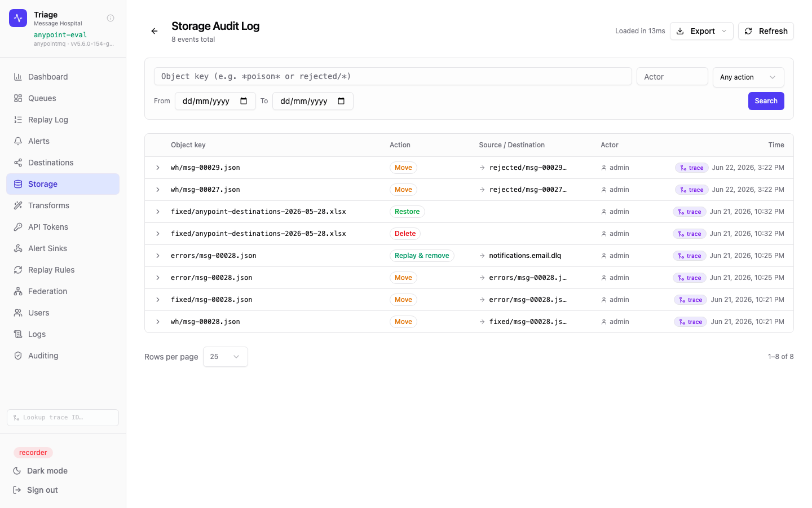
Task: Go to Dashboard in sidebar
Action: click(63, 77)
